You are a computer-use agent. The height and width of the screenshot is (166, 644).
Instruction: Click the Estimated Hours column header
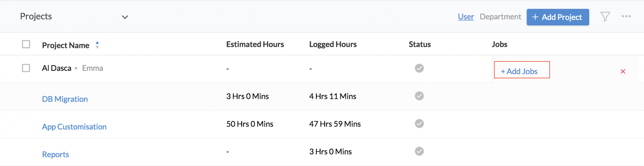255,44
